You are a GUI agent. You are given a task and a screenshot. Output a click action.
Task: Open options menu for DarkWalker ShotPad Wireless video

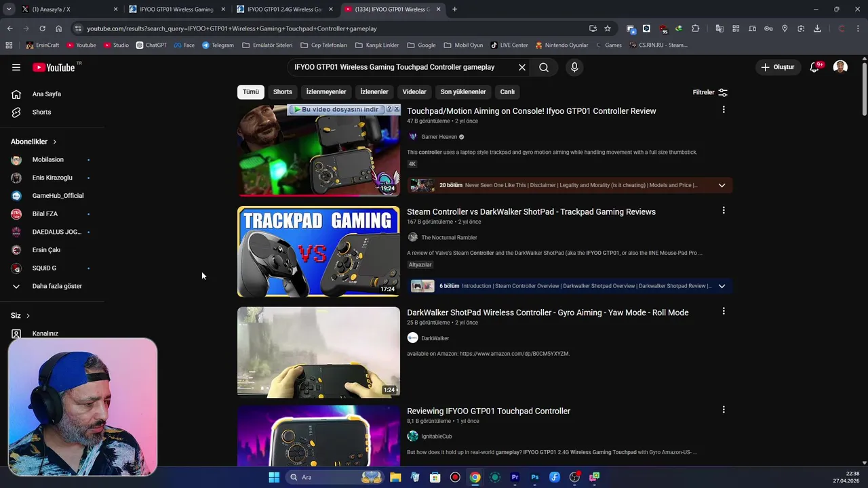(x=724, y=311)
